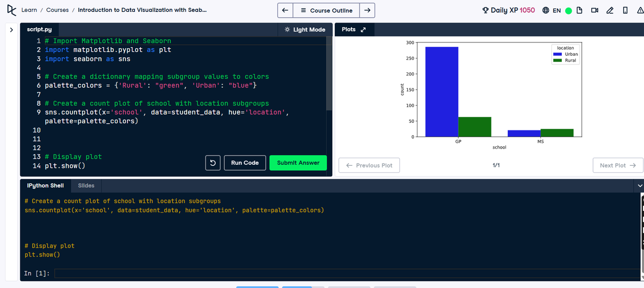
Task: Collapse the shell panel chevron
Action: (x=639, y=186)
